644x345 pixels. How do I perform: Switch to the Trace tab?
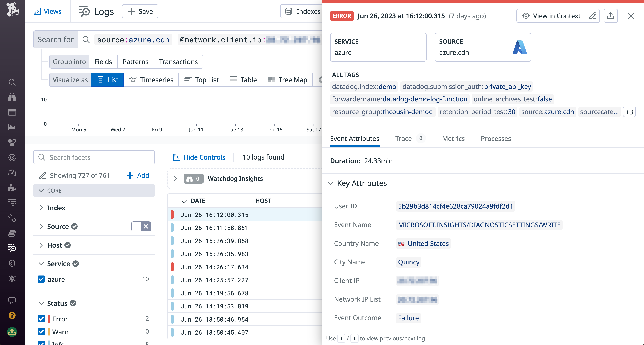(403, 139)
